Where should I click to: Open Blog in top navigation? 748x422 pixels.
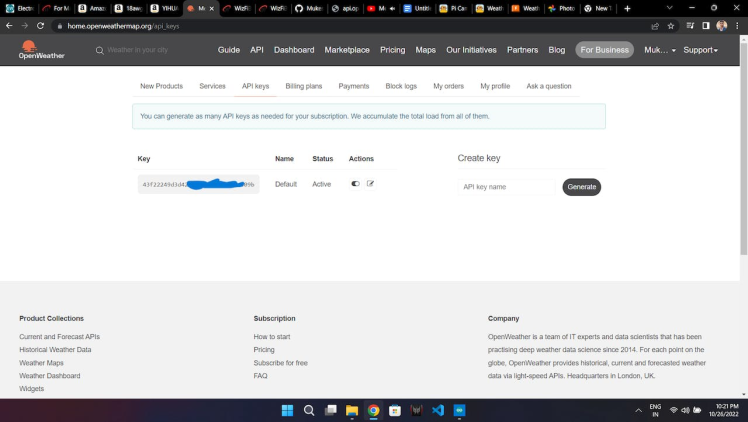tap(557, 50)
